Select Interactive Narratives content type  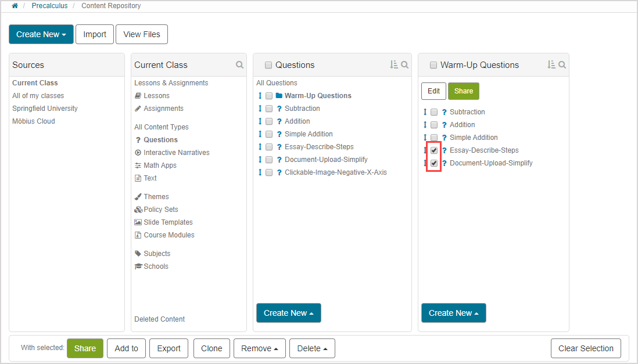tap(176, 153)
